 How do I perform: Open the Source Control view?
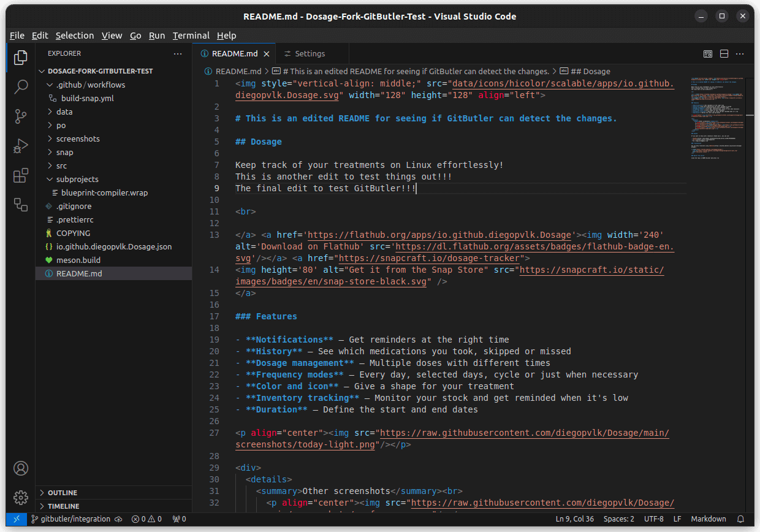coord(21,116)
